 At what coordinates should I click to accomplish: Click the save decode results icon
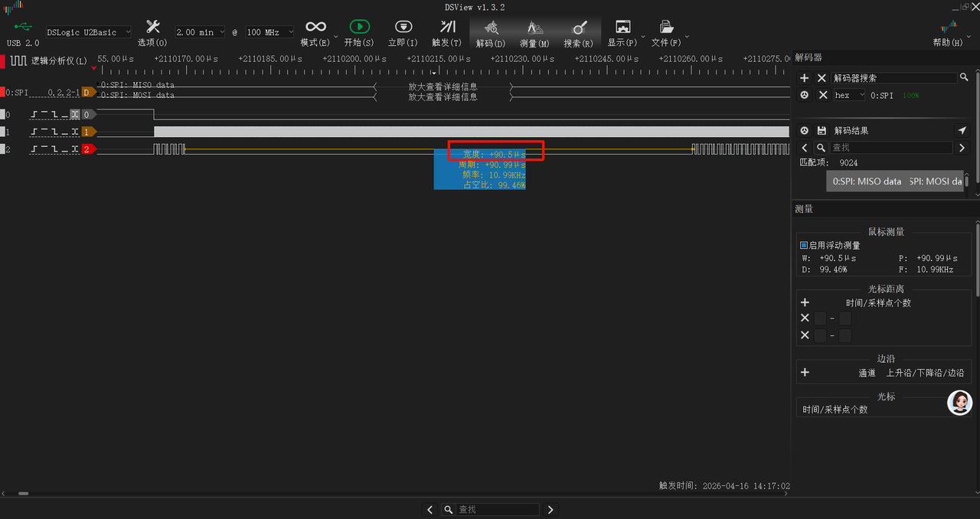822,131
